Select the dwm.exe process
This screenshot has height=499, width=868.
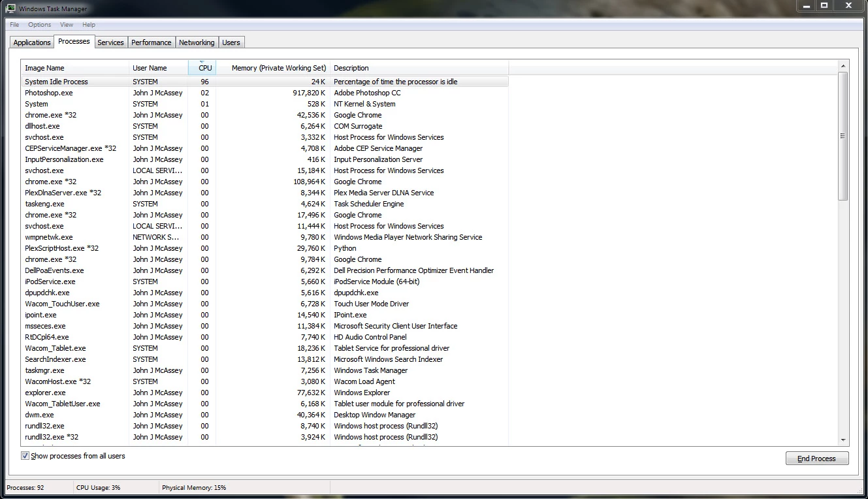point(265,415)
